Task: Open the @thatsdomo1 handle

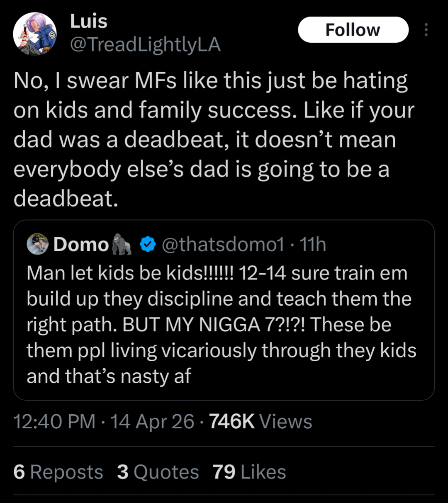Action: pos(222,245)
